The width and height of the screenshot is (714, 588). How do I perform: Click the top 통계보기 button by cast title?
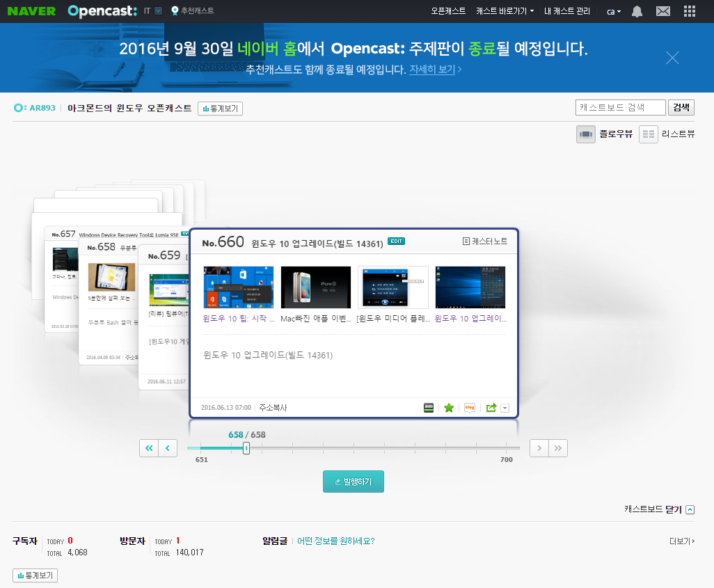[220, 109]
